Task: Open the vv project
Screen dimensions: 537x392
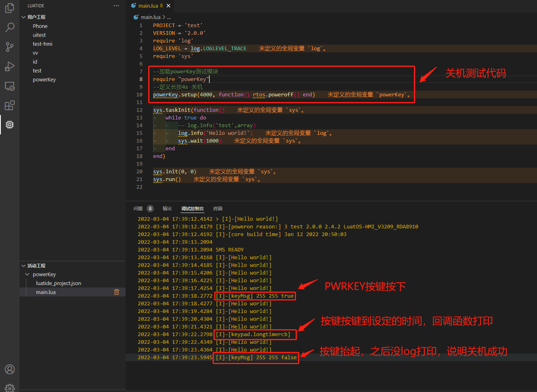Action: pos(35,53)
